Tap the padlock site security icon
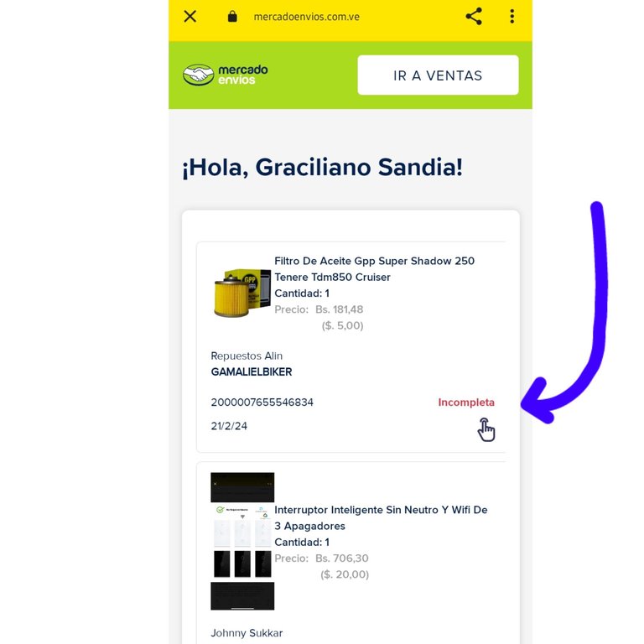The image size is (644, 644). [x=232, y=17]
